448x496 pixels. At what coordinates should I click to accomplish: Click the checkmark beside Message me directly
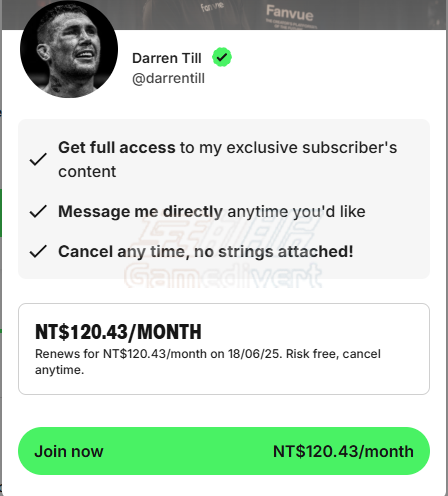tap(38, 211)
